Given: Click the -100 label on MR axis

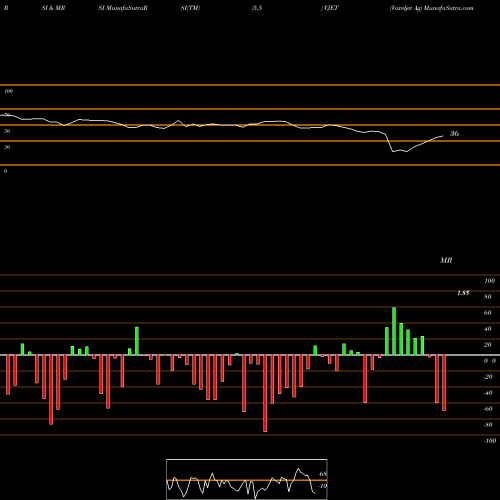Looking at the screenshot, I should point(490,441).
